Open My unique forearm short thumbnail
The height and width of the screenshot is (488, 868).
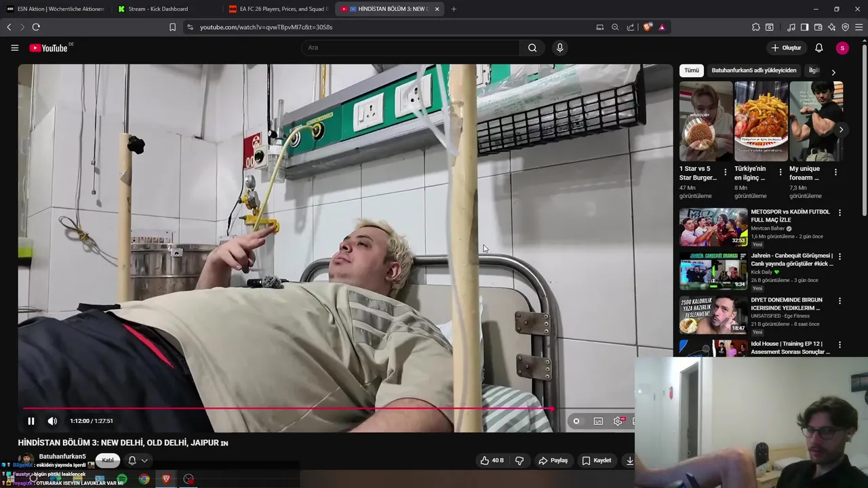pos(816,121)
